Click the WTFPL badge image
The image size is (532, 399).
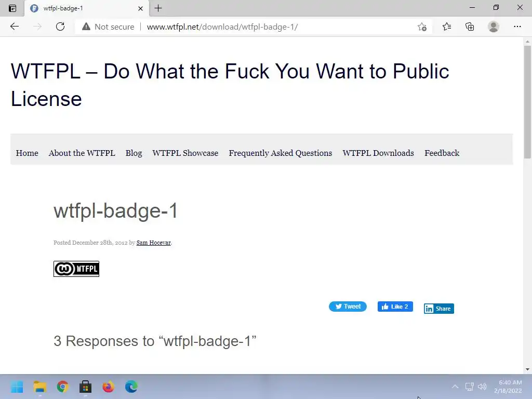[x=76, y=269]
